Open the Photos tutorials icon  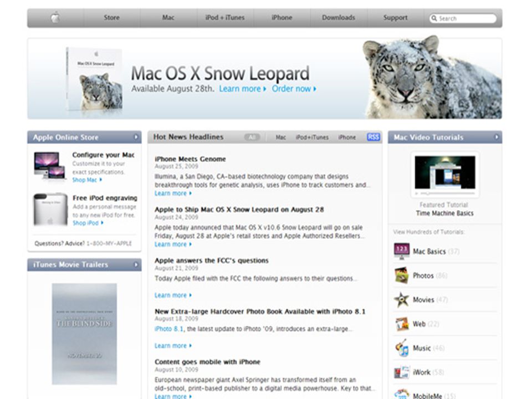(401, 275)
